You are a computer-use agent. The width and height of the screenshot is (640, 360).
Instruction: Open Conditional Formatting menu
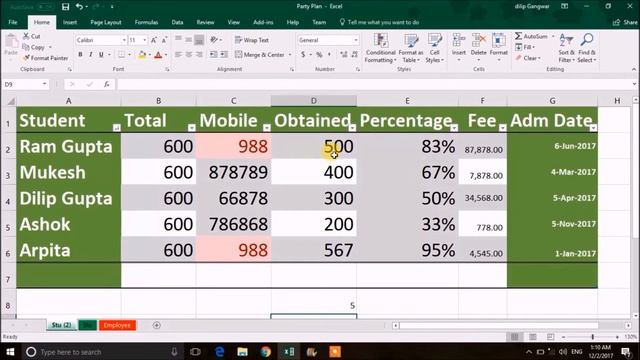[x=380, y=48]
